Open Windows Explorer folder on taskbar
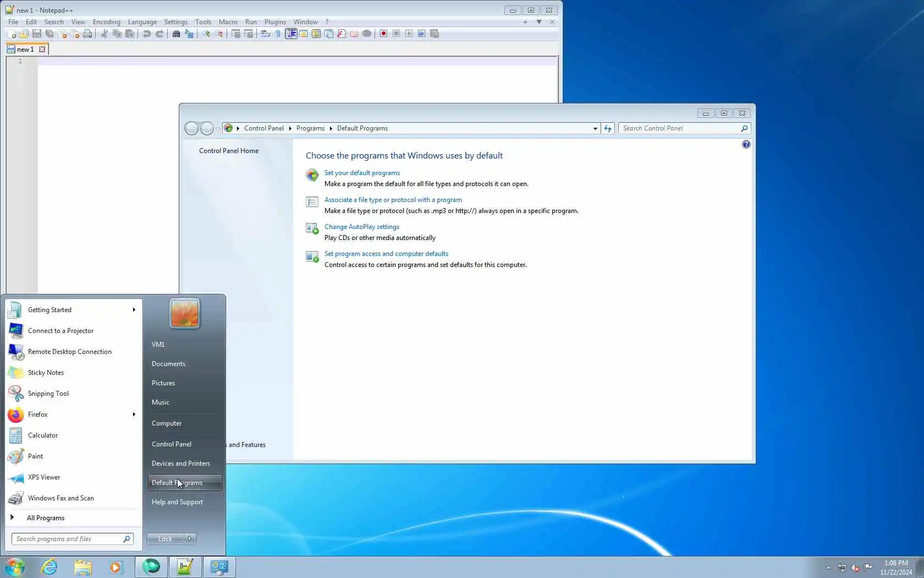This screenshot has width=924, height=578. coord(83,567)
